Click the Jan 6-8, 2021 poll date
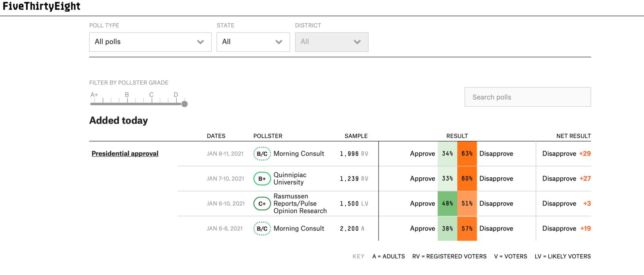644x275 pixels. 225,228
